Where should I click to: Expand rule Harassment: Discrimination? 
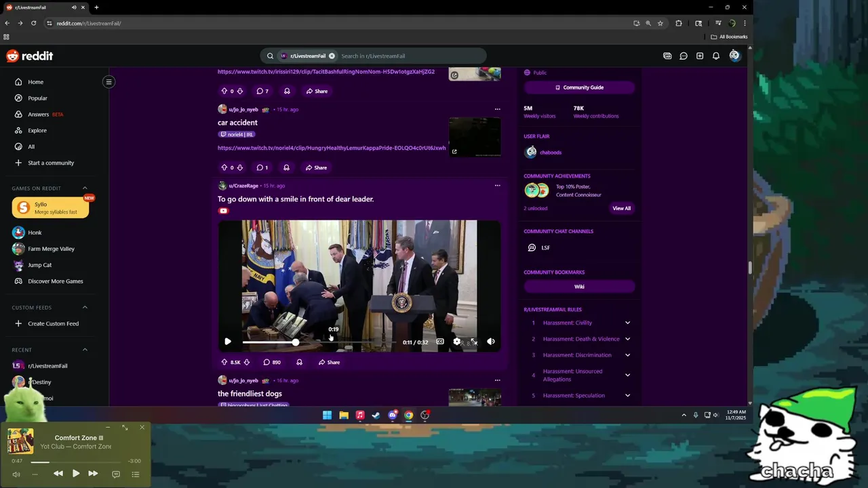click(627, 355)
